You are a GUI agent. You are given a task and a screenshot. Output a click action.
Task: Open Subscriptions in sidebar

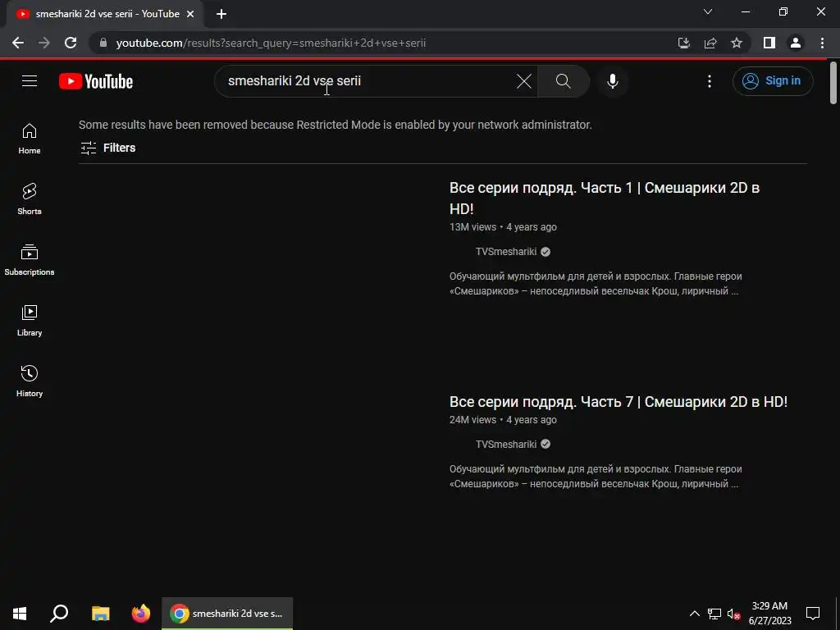coord(30,260)
